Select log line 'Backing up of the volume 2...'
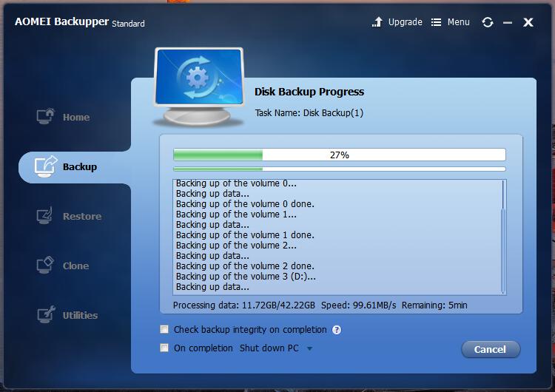 click(236, 246)
